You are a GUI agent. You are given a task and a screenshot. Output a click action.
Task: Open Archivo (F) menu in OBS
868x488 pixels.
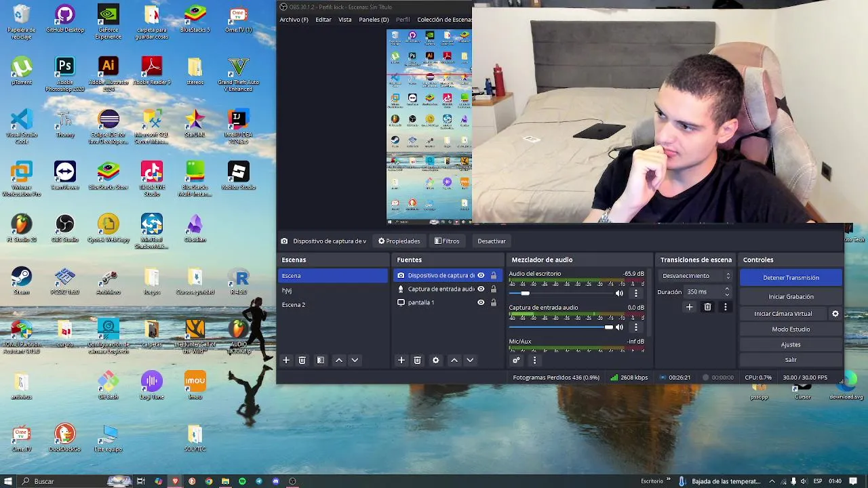pyautogui.click(x=294, y=20)
